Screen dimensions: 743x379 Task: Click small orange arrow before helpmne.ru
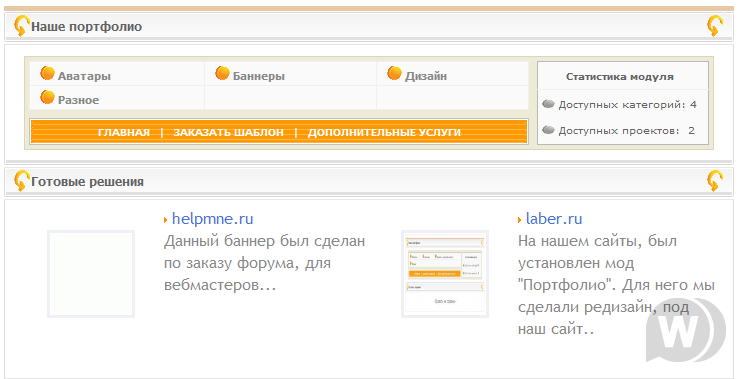tap(165, 220)
